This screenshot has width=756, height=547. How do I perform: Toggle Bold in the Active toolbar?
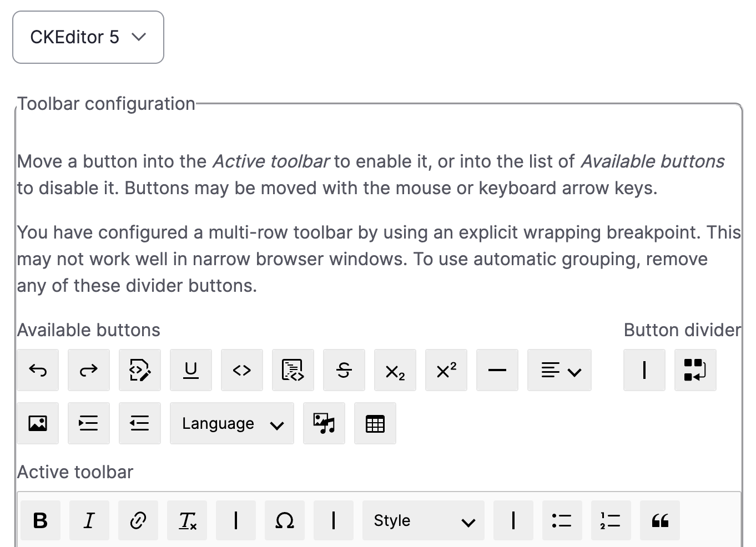(x=40, y=520)
